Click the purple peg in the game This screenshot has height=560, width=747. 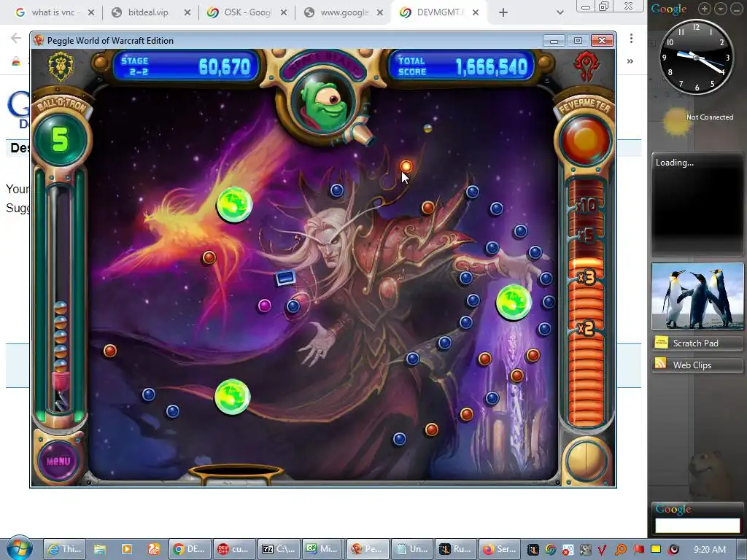[264, 306]
